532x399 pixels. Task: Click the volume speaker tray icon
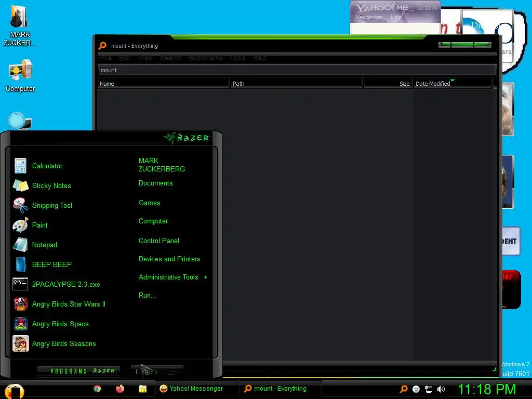pos(441,389)
